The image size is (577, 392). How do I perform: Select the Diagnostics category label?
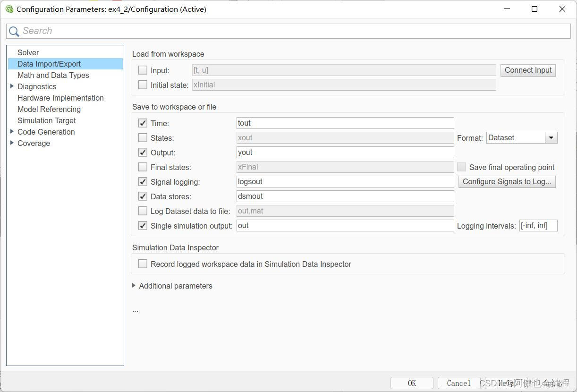pyautogui.click(x=37, y=86)
